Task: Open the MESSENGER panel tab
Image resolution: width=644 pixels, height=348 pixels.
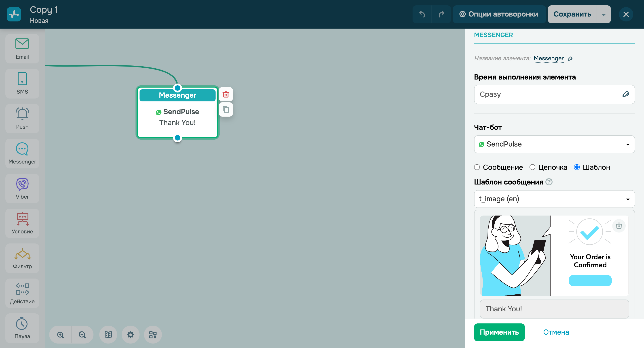Action: [493, 35]
